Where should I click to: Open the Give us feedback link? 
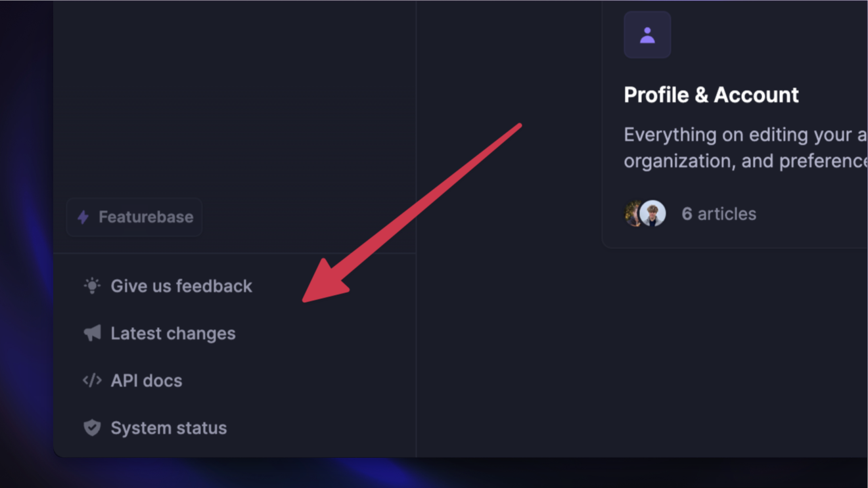tap(181, 286)
